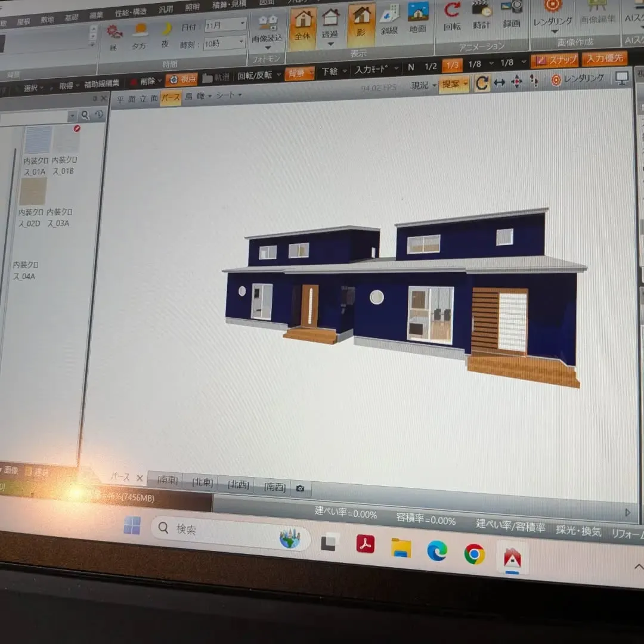Switch to the パース perspective view tab
This screenshot has height=644, width=644.
click(171, 98)
